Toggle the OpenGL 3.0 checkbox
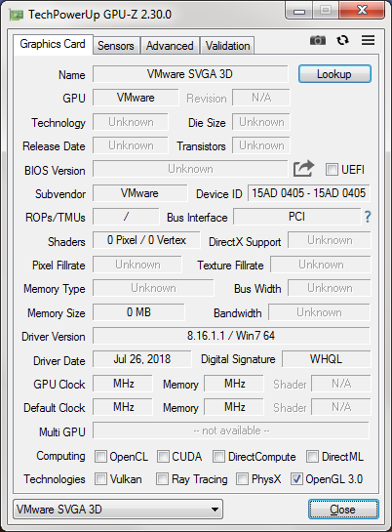The height and width of the screenshot is (532, 392). (x=296, y=479)
